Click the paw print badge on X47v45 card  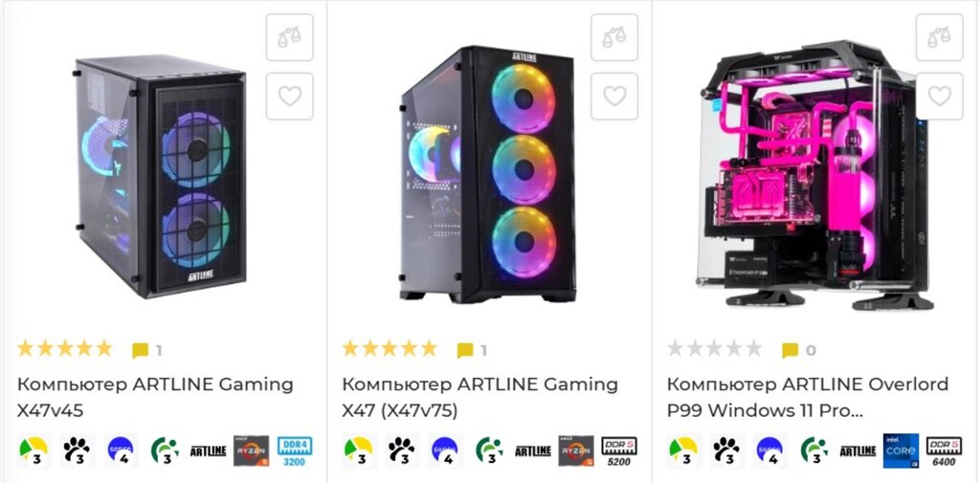(78, 450)
